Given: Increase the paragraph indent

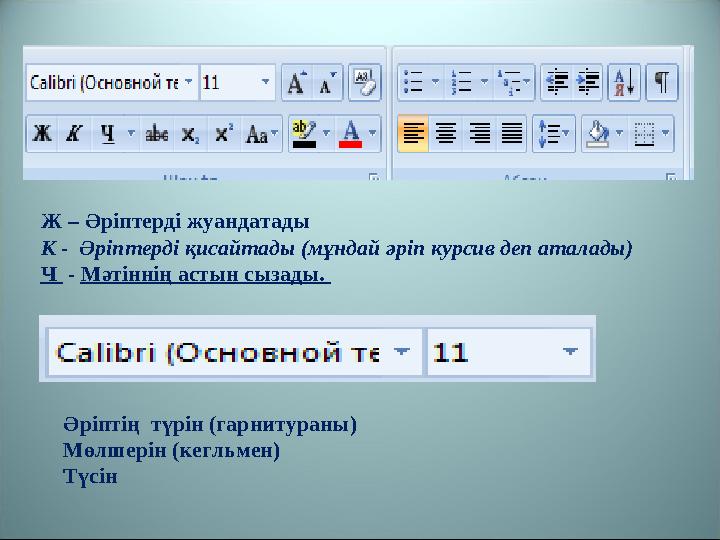Looking at the screenshot, I should click(587, 83).
